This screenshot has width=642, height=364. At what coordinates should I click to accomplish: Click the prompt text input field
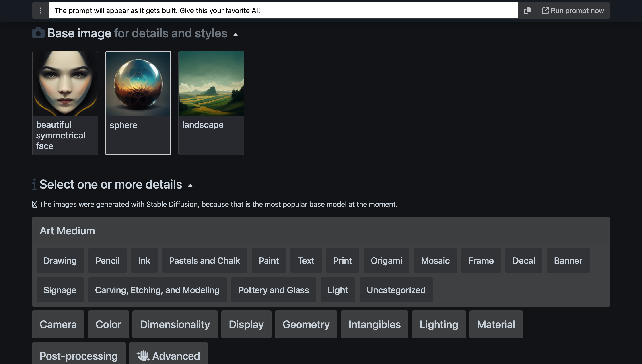[x=284, y=10]
